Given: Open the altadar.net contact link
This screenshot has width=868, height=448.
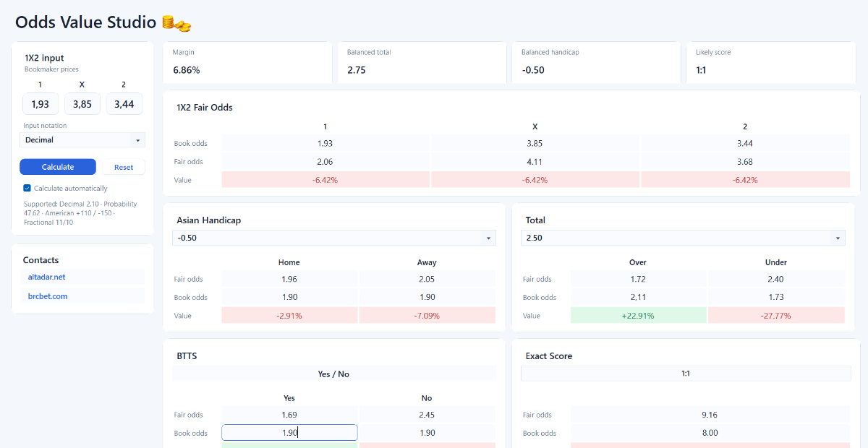Looking at the screenshot, I should (x=47, y=277).
